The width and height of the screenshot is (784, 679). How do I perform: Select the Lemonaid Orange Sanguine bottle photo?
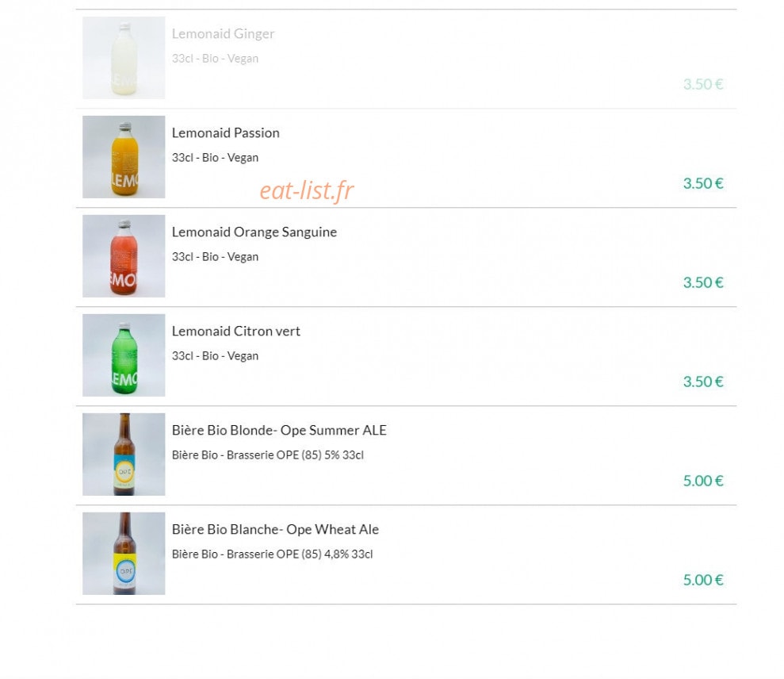point(124,255)
